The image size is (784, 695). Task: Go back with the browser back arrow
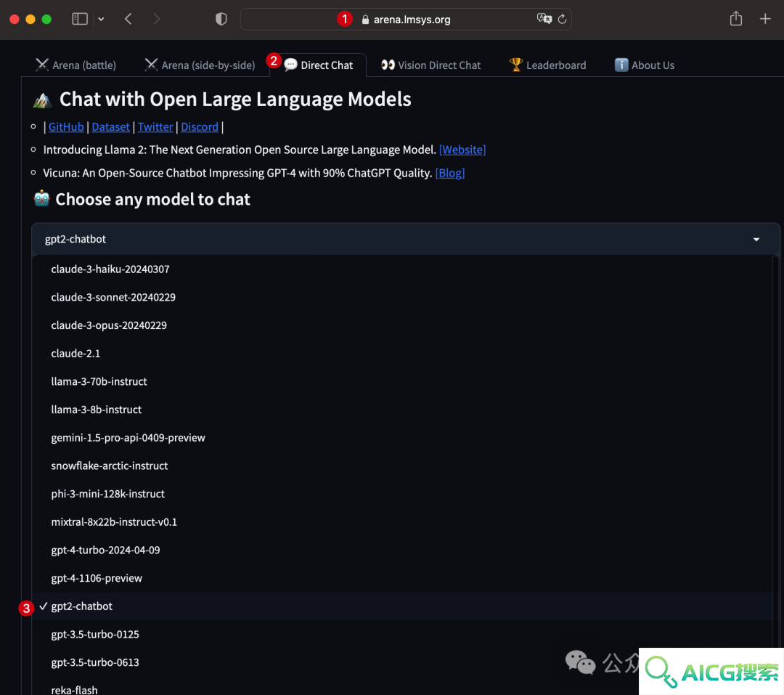coord(128,19)
